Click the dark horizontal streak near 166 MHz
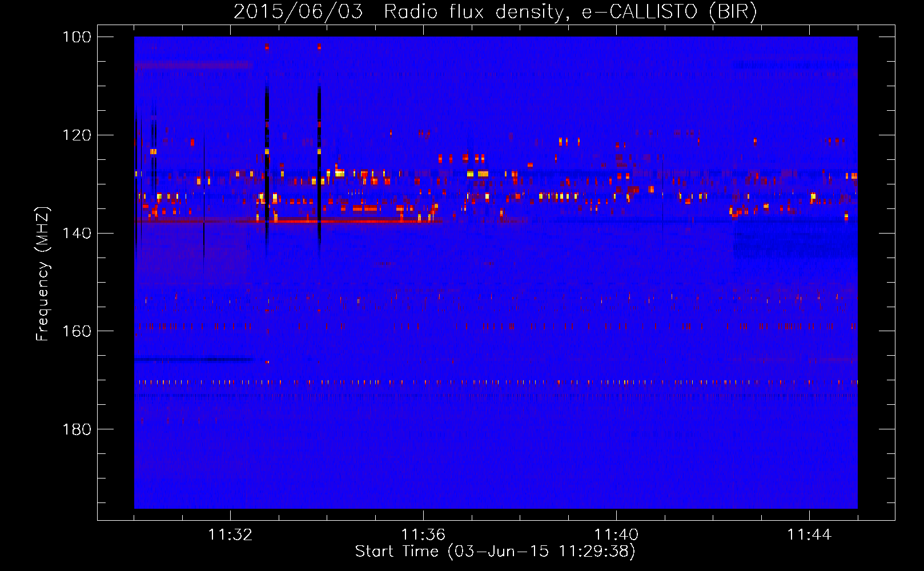The width and height of the screenshot is (924, 571). 194,360
